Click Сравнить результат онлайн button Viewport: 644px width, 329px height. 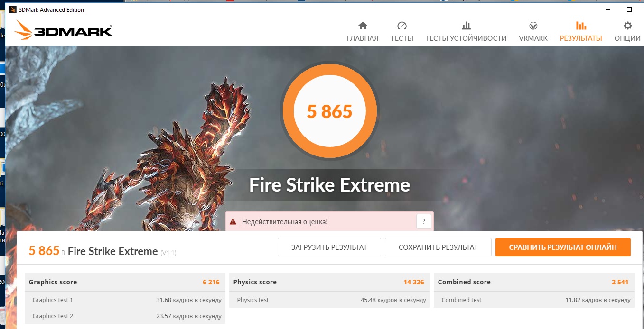click(x=563, y=247)
